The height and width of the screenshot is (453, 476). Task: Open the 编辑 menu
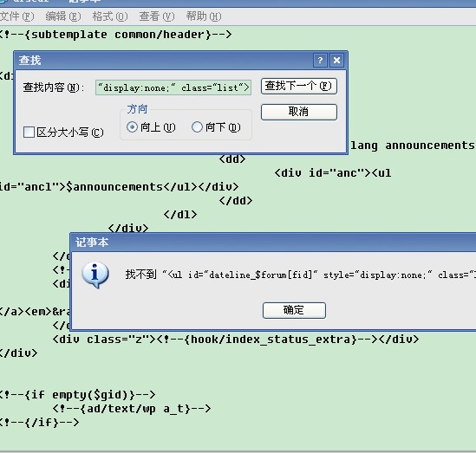pyautogui.click(x=63, y=16)
